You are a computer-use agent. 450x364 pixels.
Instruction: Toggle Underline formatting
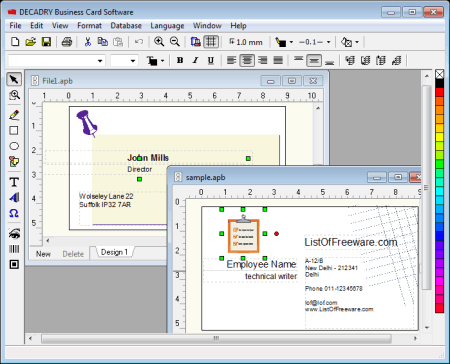click(x=211, y=60)
